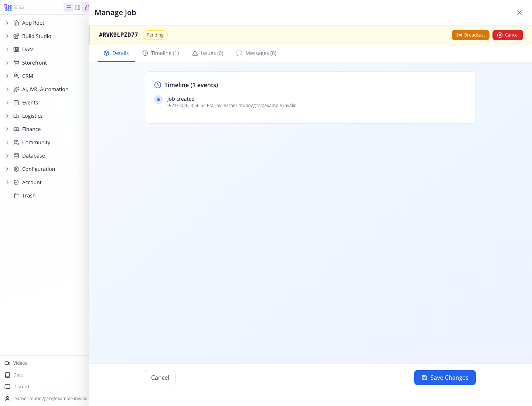Image resolution: width=532 pixels, height=406 pixels.
Task: Expand the Events chevron
Action: tap(7, 103)
